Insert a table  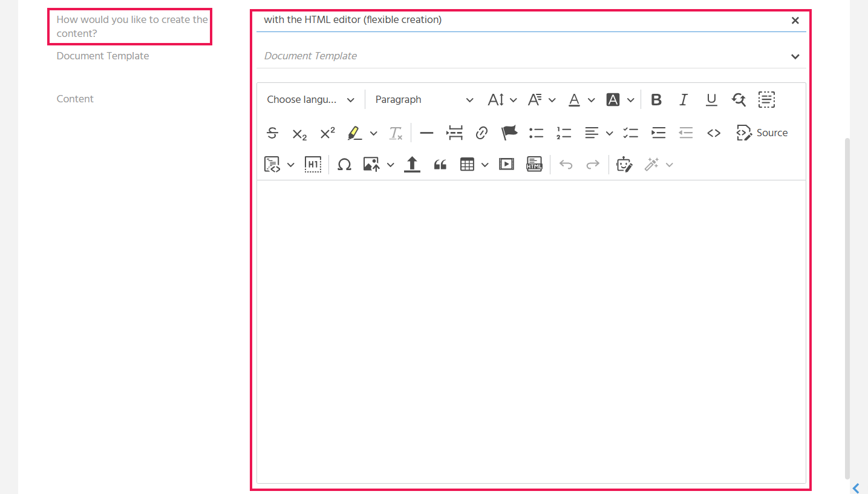[467, 165]
